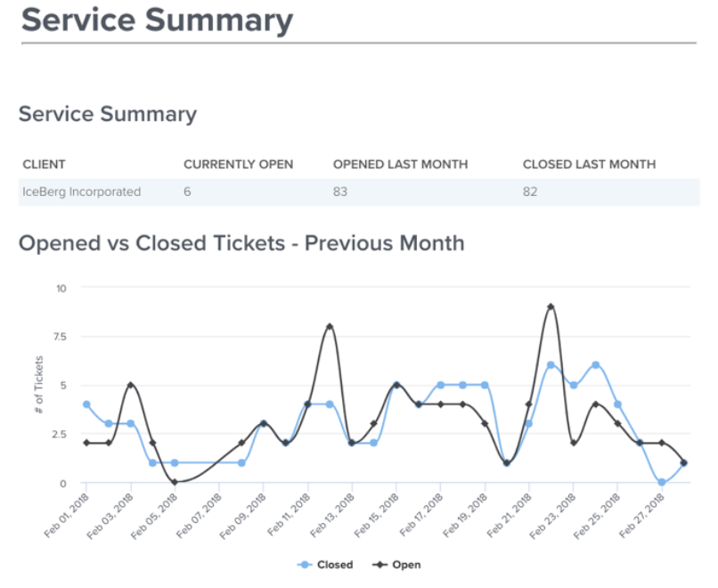
Task: Click the Opened vs Closed Tickets heading
Action: click(x=241, y=242)
